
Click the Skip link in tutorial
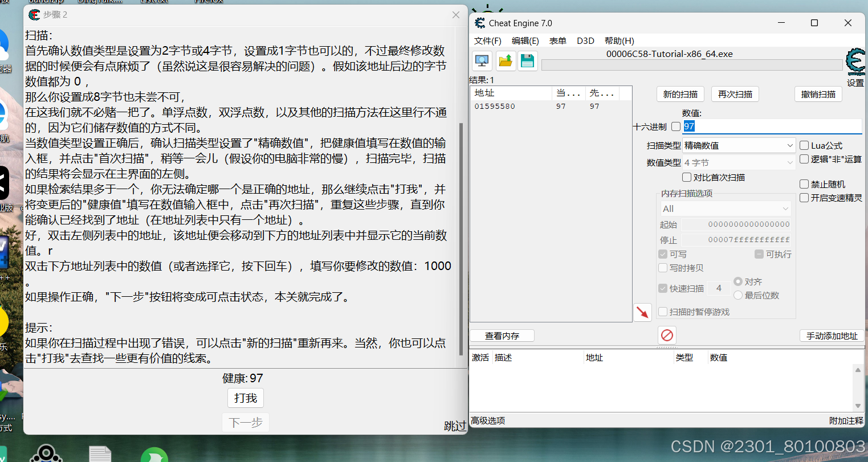click(x=455, y=426)
